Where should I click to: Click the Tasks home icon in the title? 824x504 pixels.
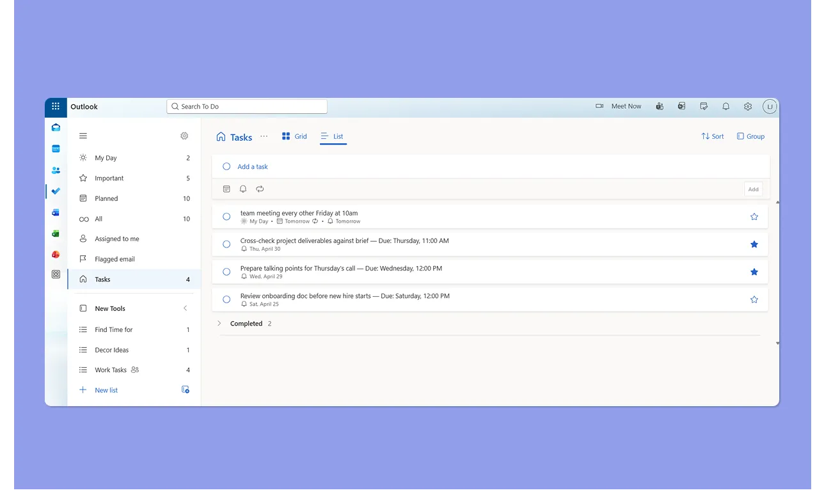click(x=221, y=136)
